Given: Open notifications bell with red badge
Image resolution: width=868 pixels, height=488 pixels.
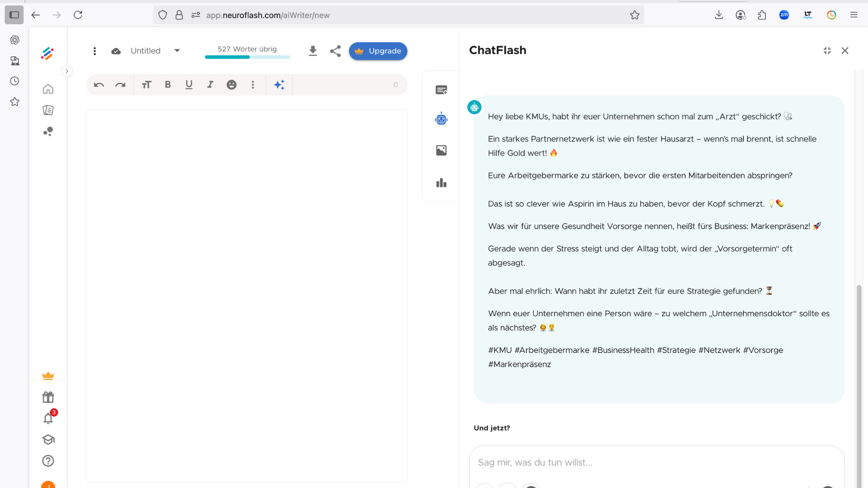Looking at the screenshot, I should (48, 418).
